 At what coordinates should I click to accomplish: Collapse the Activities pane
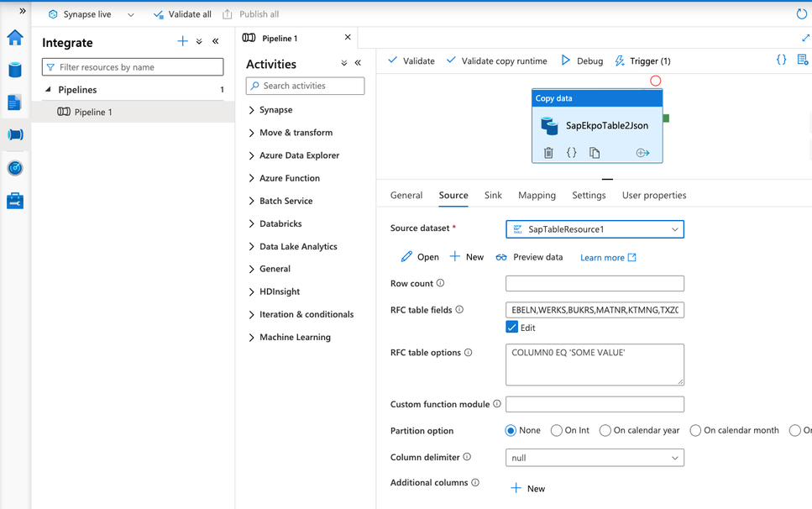358,63
